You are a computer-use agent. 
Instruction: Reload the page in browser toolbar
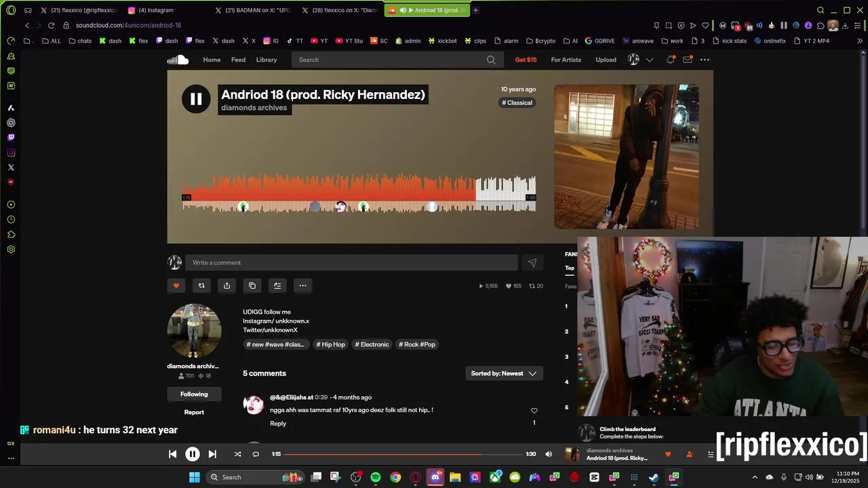51,25
